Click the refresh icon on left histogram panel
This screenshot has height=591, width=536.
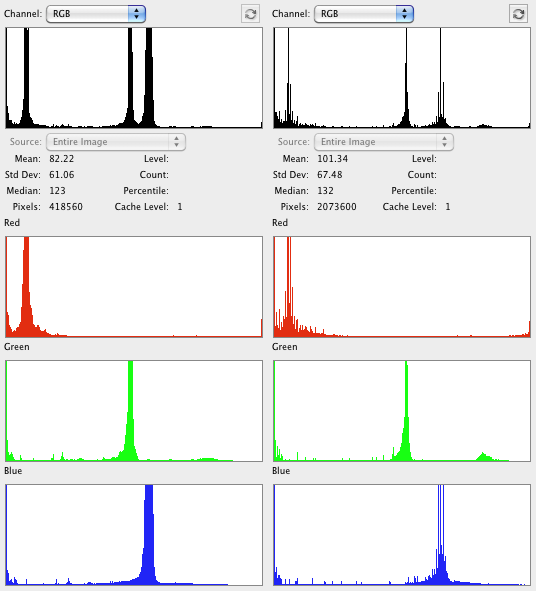point(250,14)
